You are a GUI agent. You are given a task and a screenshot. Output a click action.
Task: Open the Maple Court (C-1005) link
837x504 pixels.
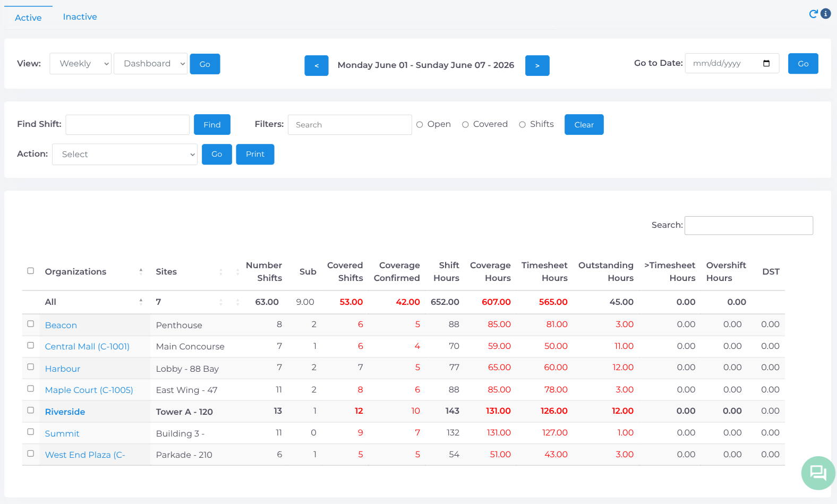tap(89, 390)
